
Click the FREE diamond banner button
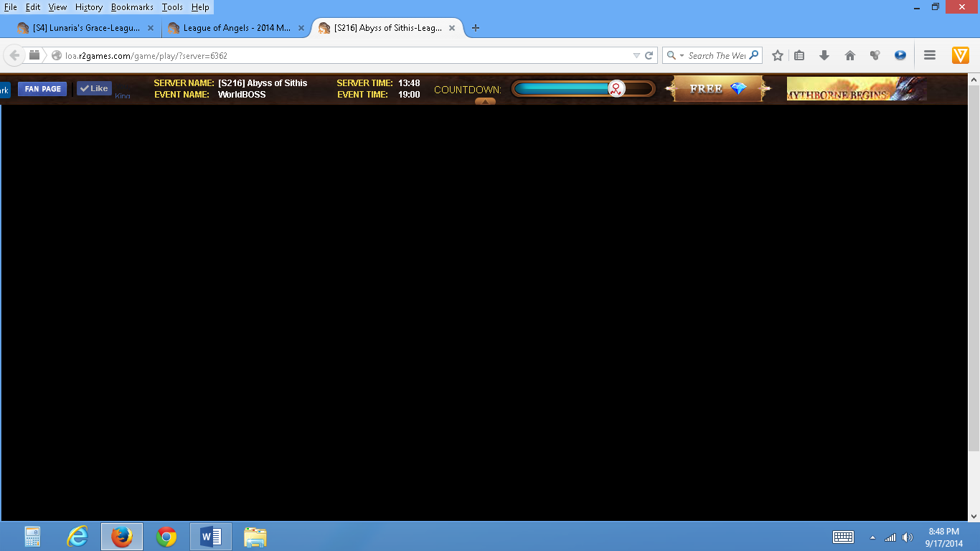717,89
